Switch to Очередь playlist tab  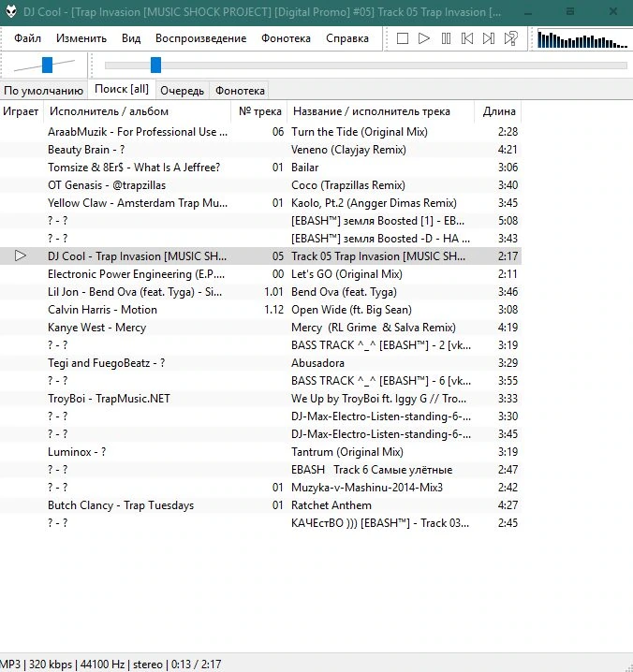(182, 91)
